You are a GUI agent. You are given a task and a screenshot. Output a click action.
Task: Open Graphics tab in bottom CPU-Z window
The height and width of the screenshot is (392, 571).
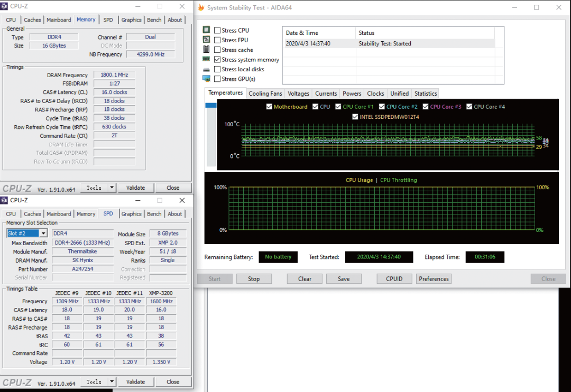pos(131,214)
